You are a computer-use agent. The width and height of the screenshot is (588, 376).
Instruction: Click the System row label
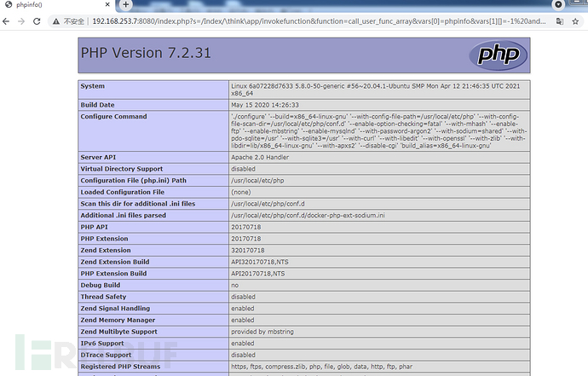[x=93, y=86]
